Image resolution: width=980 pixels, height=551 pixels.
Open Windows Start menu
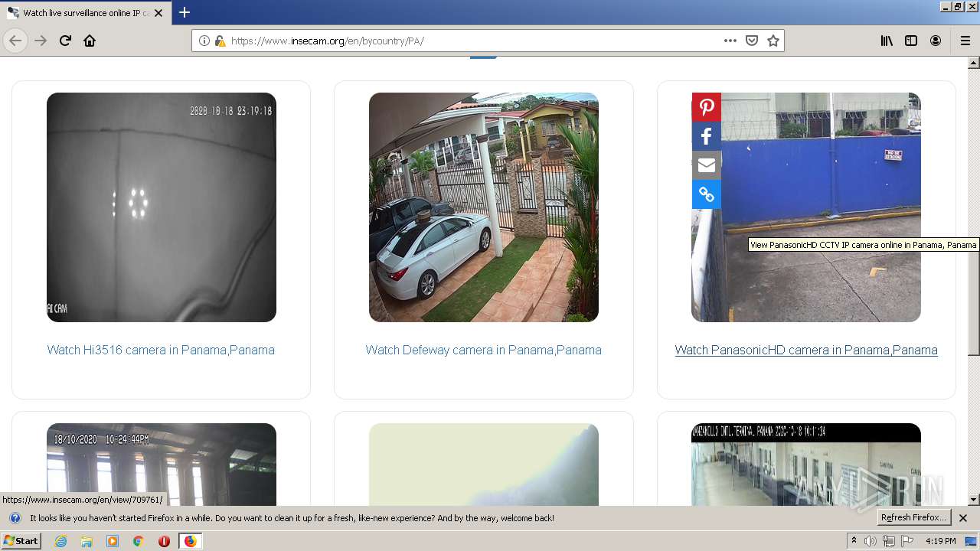(x=21, y=541)
